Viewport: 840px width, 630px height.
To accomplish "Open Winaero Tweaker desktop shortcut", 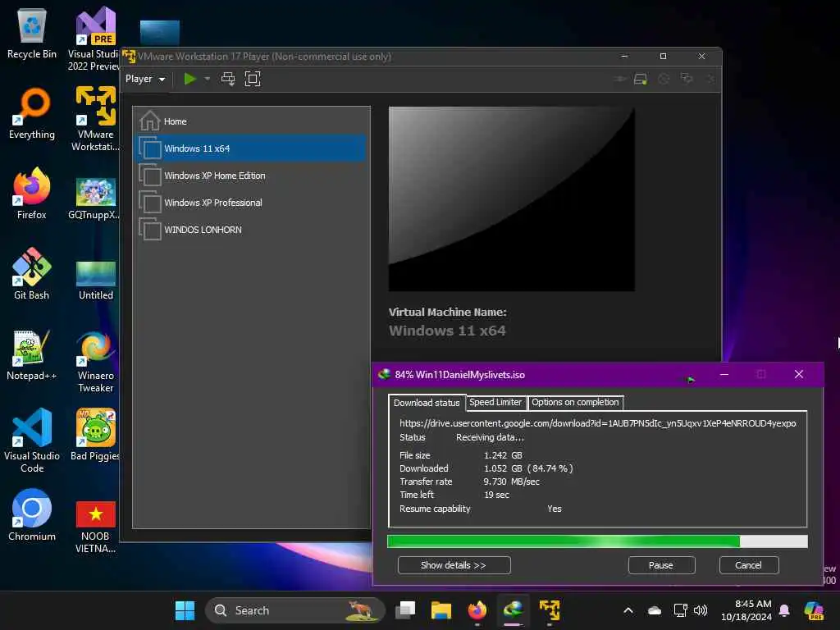I will point(95,362).
